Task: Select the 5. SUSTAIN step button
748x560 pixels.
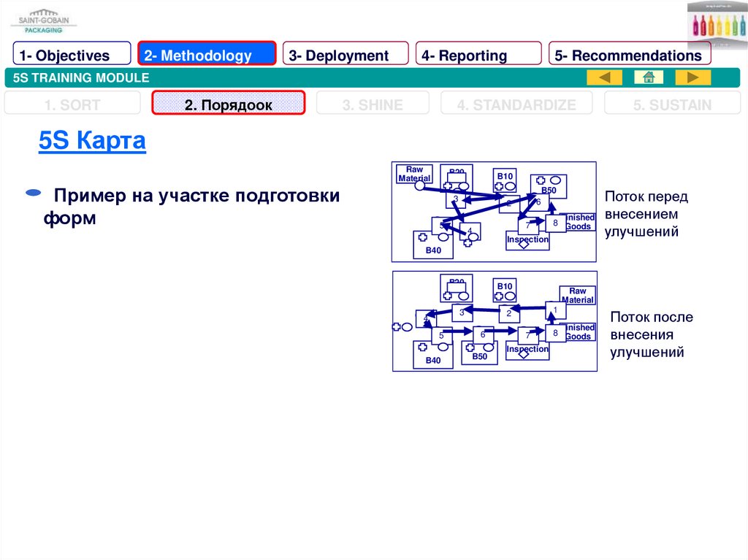Action: pos(672,105)
